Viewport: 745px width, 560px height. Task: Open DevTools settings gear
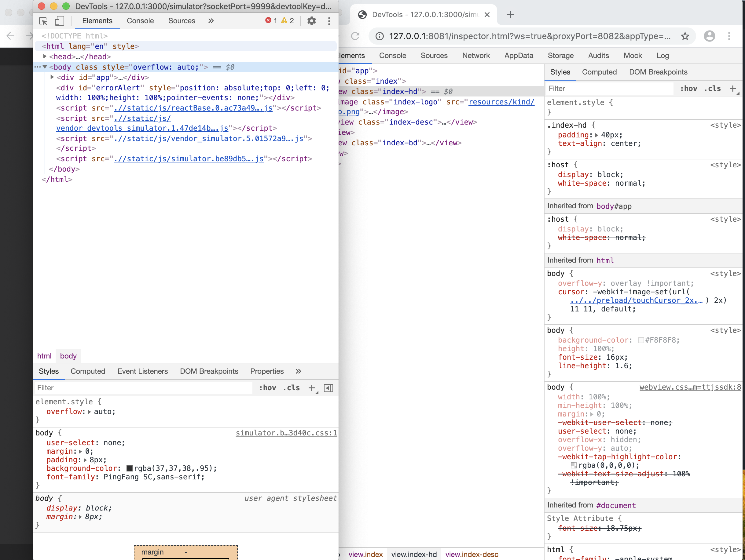[x=312, y=21]
